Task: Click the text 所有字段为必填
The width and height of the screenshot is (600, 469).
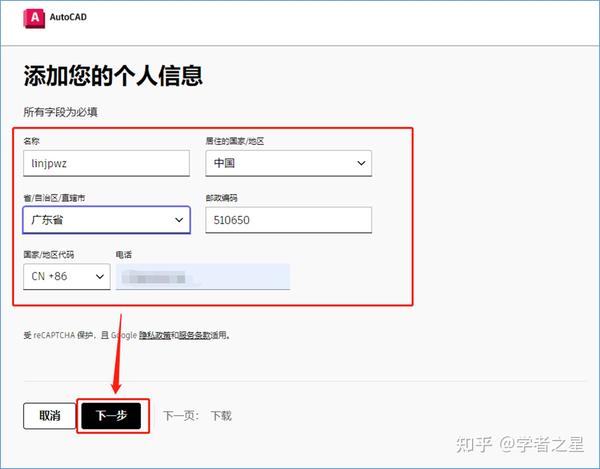Action: (60, 112)
